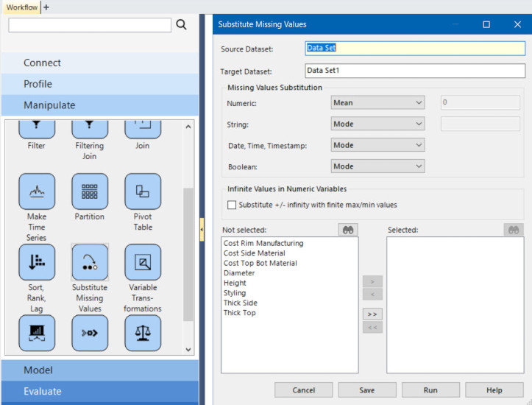The width and height of the screenshot is (532, 405).
Task: Switch to the Workflow tab
Action: coord(21,7)
